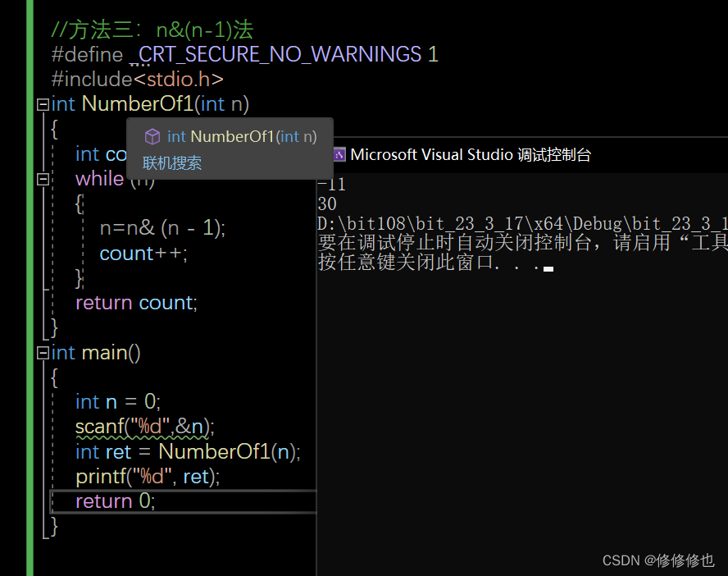Image resolution: width=728 pixels, height=576 pixels.
Task: Click the while keyword
Action: point(100,178)
